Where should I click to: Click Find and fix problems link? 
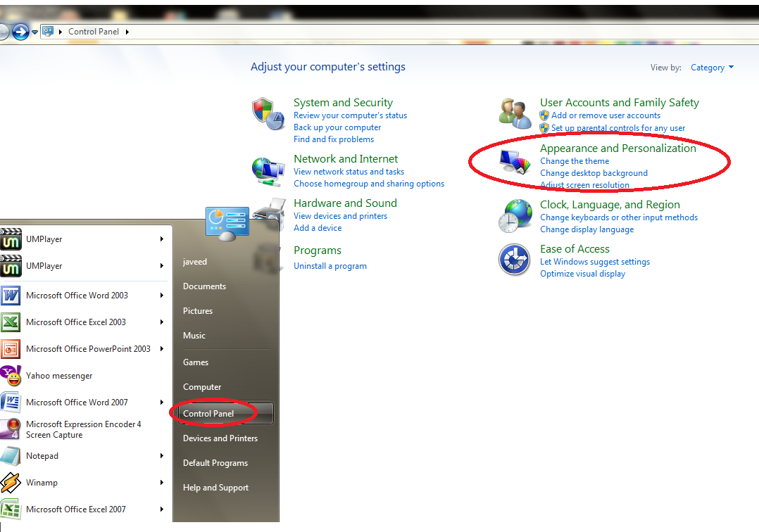tap(334, 139)
